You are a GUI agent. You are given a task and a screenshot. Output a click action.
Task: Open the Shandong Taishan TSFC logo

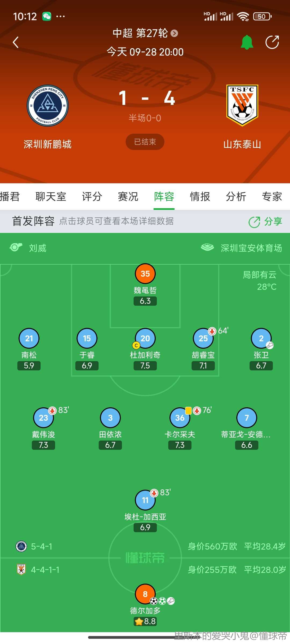(x=242, y=105)
